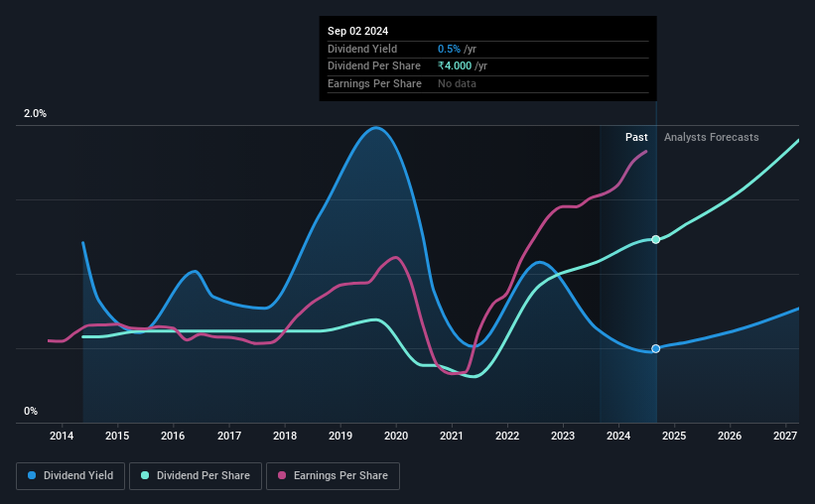Click the Analysts Forecasts label
The height and width of the screenshot is (504, 815).
click(x=711, y=137)
